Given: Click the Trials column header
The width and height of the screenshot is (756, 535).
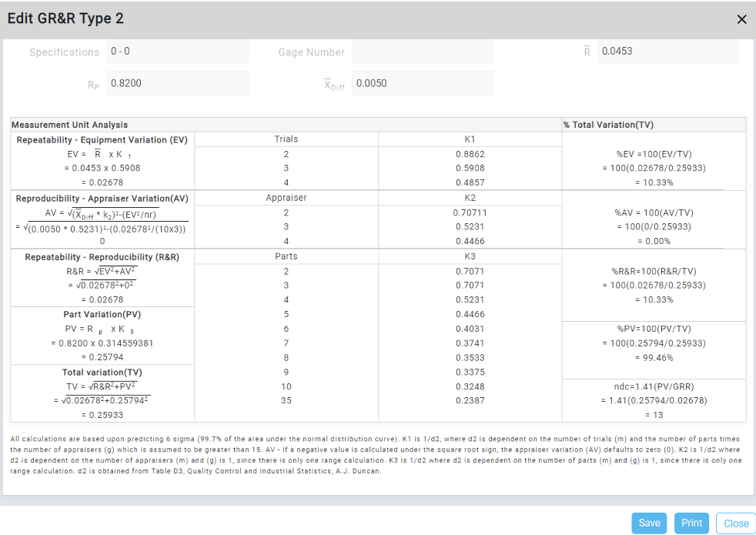Looking at the screenshot, I should (x=286, y=139).
